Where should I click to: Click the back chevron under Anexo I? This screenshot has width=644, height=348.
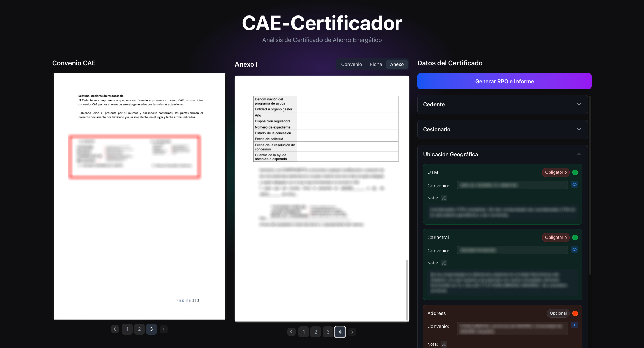point(291,331)
